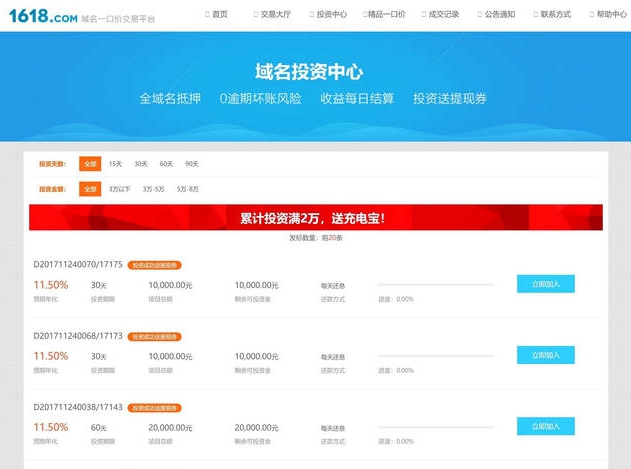Open the 联系方式 menu item

(x=552, y=14)
